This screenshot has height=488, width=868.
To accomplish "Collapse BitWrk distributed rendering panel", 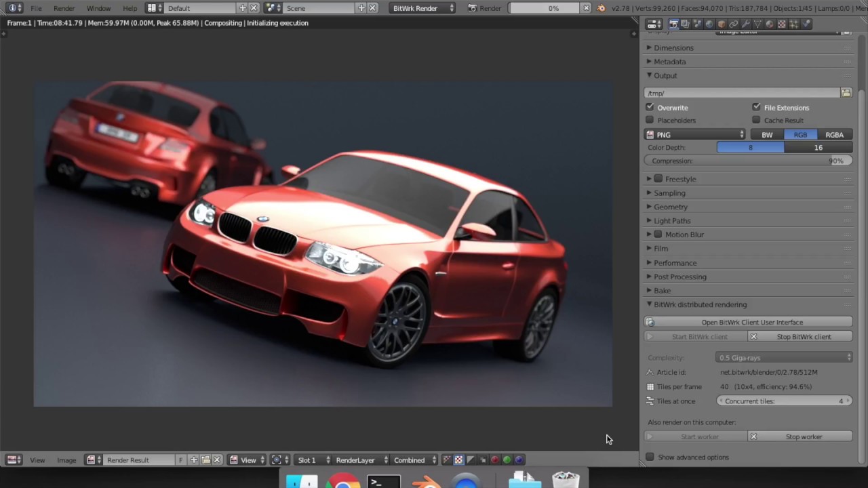I will coord(700,304).
